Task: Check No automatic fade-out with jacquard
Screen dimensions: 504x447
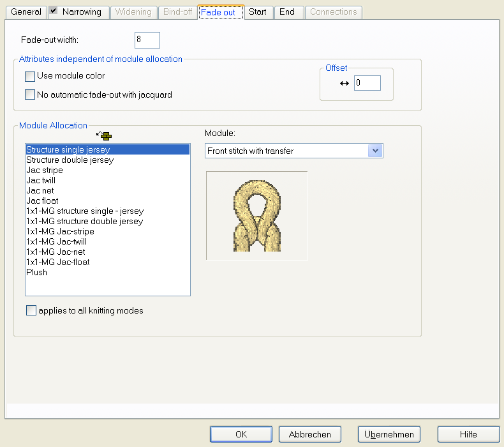Action: [29, 95]
